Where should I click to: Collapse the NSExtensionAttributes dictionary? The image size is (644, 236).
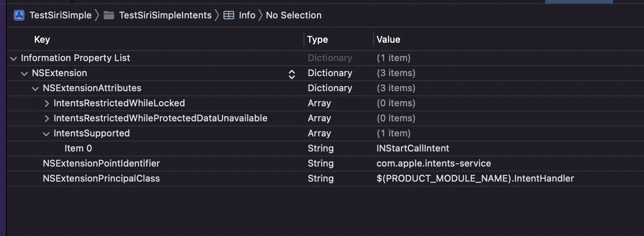pos(36,88)
